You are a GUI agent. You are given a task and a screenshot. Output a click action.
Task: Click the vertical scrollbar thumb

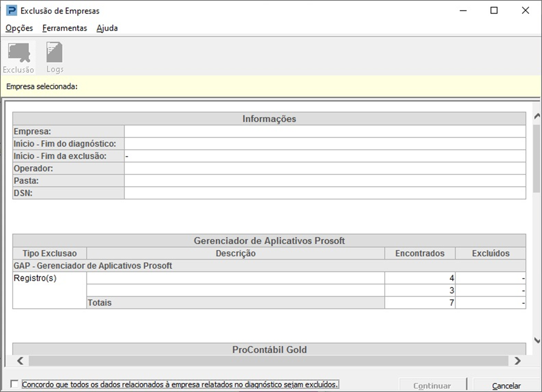[x=537, y=158]
